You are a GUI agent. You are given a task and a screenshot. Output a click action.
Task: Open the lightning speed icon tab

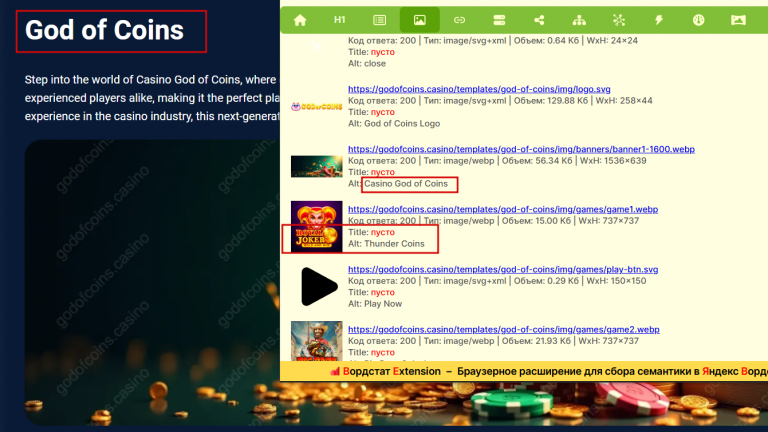click(x=659, y=20)
